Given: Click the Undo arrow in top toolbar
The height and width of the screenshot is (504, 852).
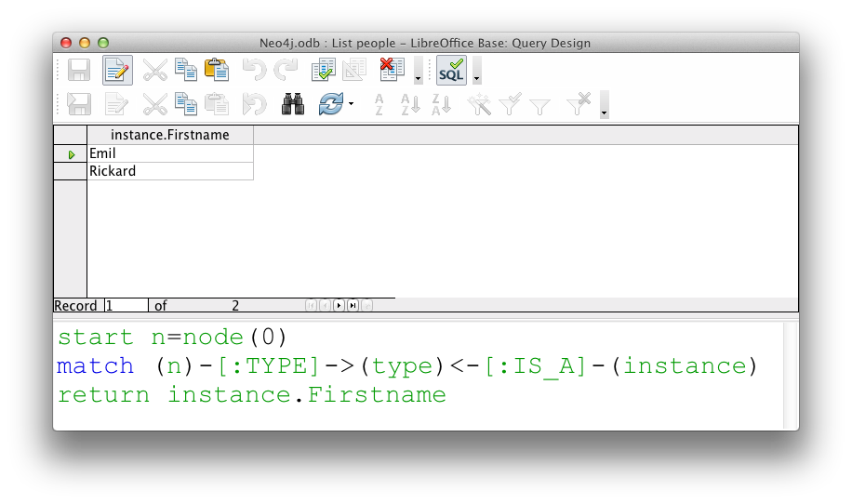Looking at the screenshot, I should (x=254, y=70).
